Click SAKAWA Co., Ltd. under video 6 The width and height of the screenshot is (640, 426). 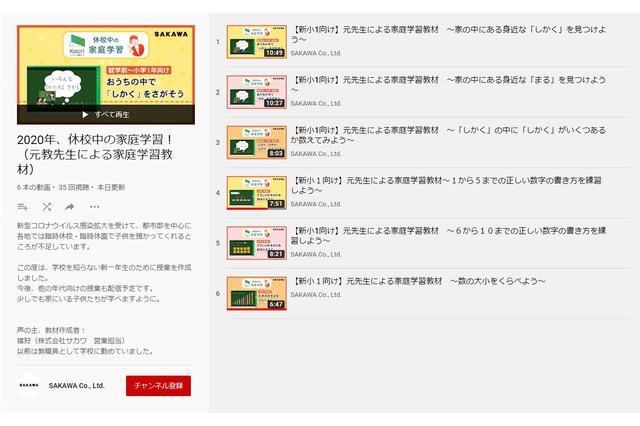[316, 295]
